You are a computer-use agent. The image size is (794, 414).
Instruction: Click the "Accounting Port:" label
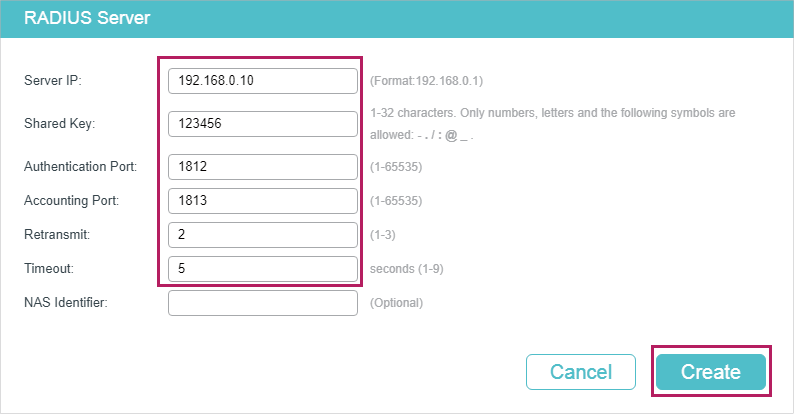[71, 200]
